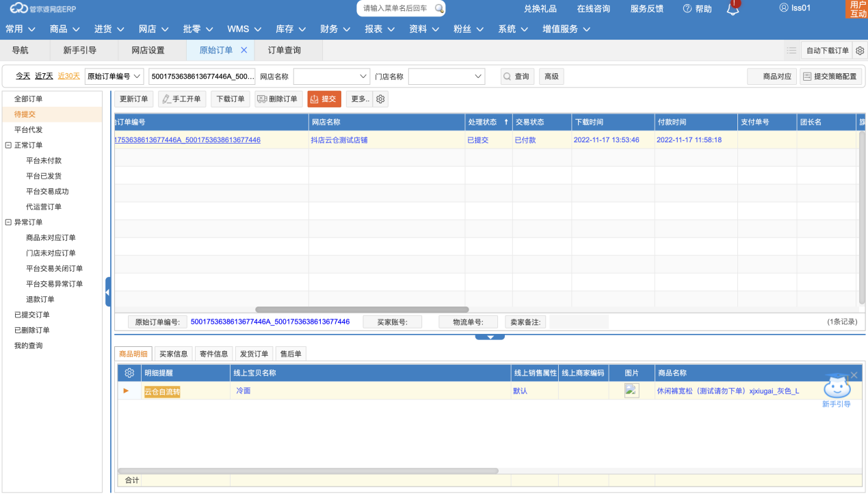Click the 手工开单 button
This screenshot has height=494, width=868.
(182, 99)
